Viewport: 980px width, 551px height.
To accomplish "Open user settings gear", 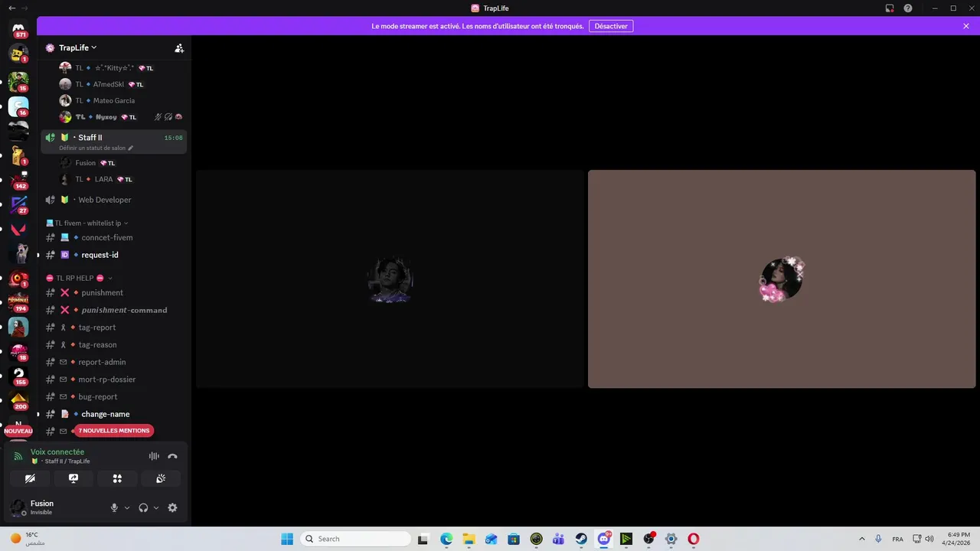I will [x=172, y=507].
